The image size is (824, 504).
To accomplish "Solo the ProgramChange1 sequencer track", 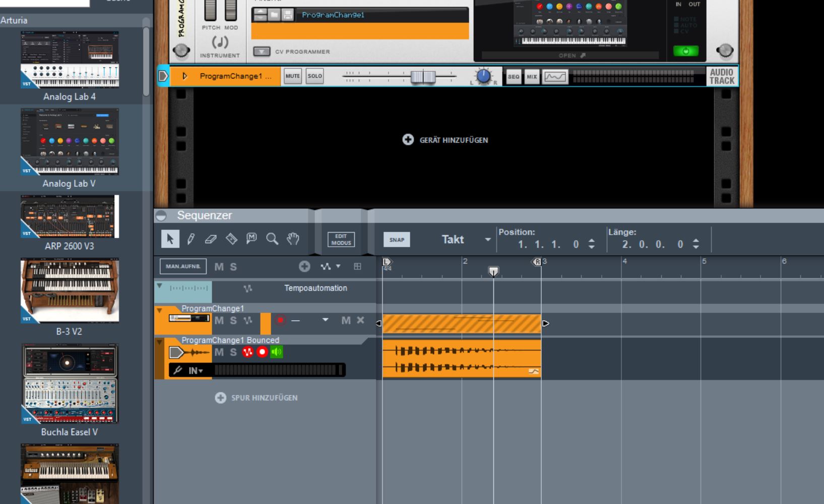I will [x=233, y=320].
